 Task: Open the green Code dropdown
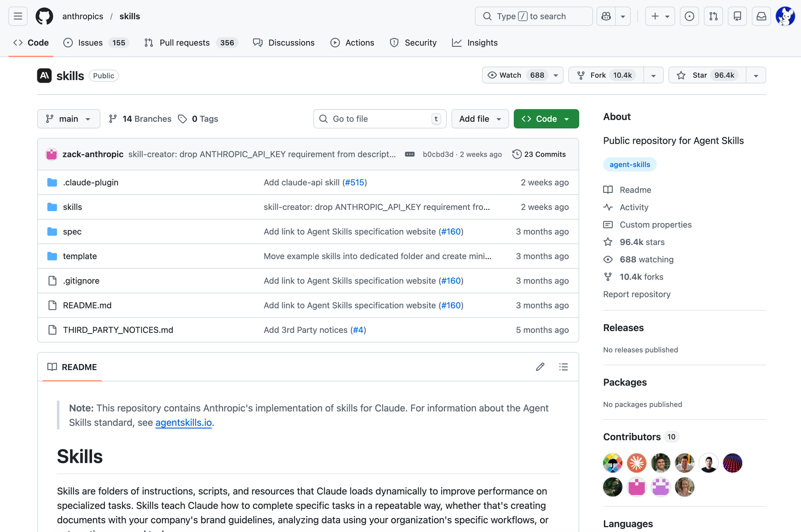[x=546, y=119]
